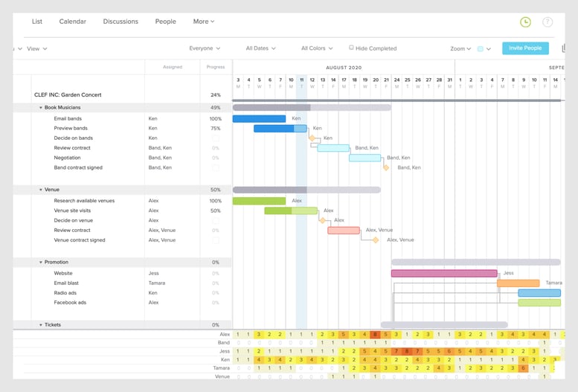Open the Everyone filter dropdown
The width and height of the screenshot is (578, 392).
[x=205, y=48]
